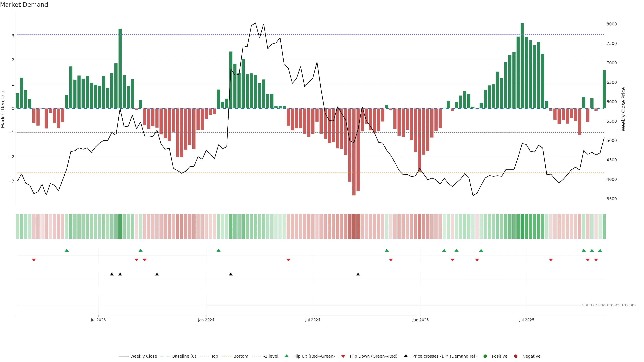Toggle the Top dotted-line legend entry
The image size is (644, 362).
click(x=214, y=356)
